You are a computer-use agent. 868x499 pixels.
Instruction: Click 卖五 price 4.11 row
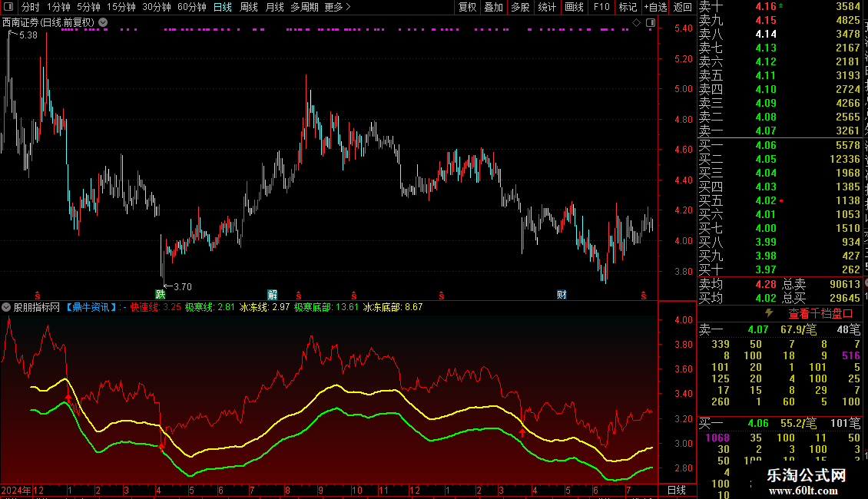click(780, 75)
